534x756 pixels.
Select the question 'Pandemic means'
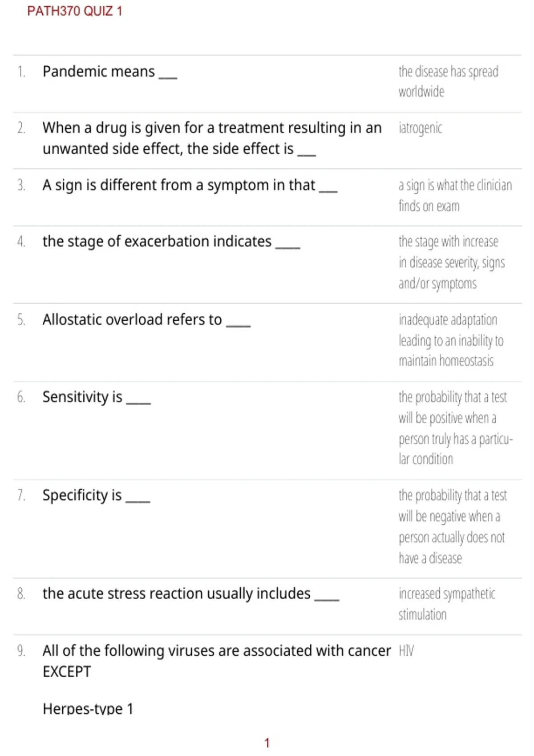coord(109,72)
